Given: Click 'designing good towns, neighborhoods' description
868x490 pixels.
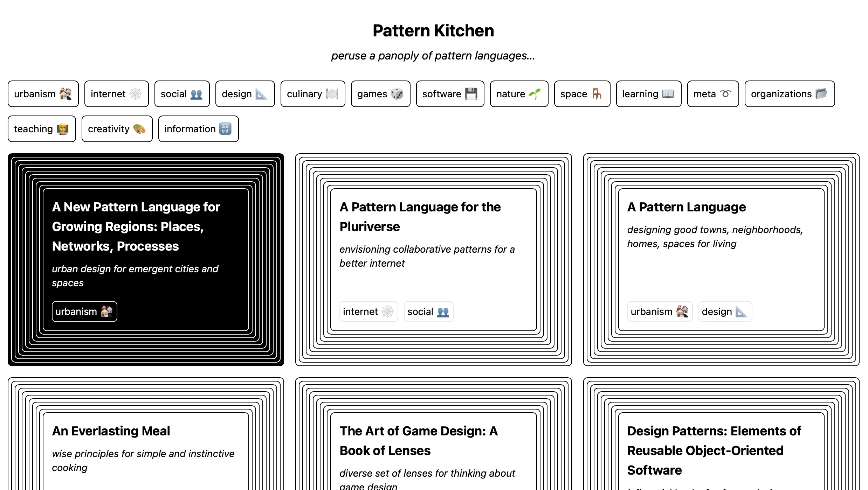Looking at the screenshot, I should pos(715,237).
